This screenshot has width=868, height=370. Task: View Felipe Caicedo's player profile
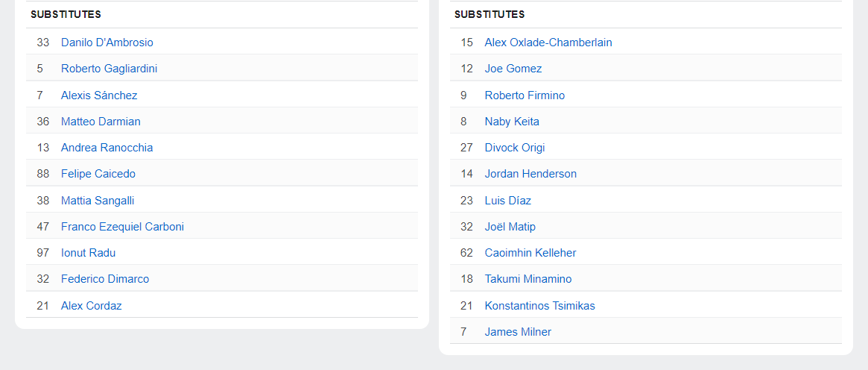[98, 174]
